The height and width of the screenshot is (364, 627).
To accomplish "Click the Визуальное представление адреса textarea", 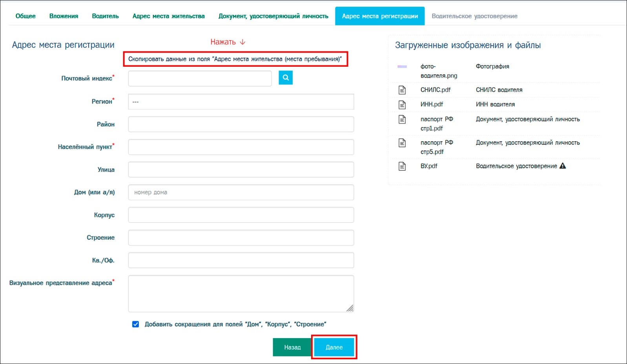I will [x=241, y=294].
